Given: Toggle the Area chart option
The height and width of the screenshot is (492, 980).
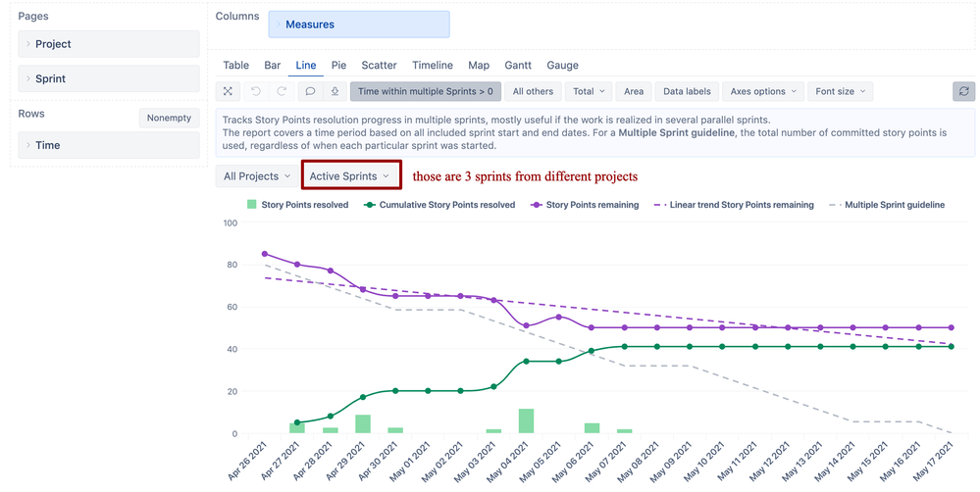Looking at the screenshot, I should (633, 91).
